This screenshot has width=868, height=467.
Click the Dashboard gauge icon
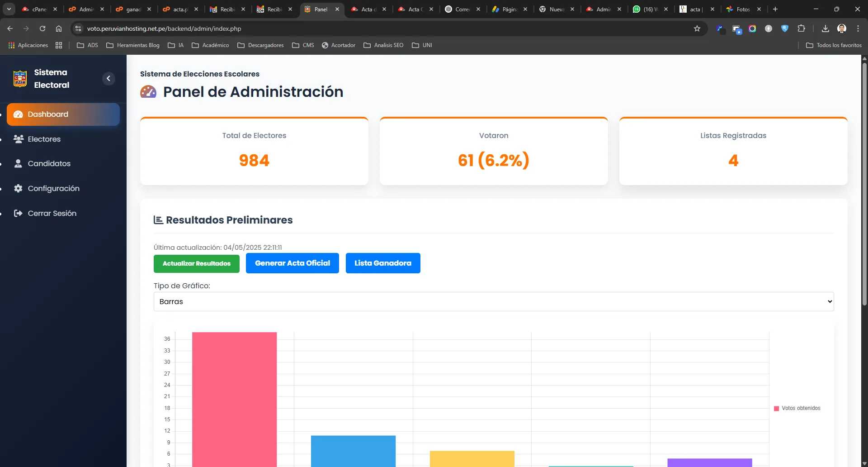[x=19, y=114]
